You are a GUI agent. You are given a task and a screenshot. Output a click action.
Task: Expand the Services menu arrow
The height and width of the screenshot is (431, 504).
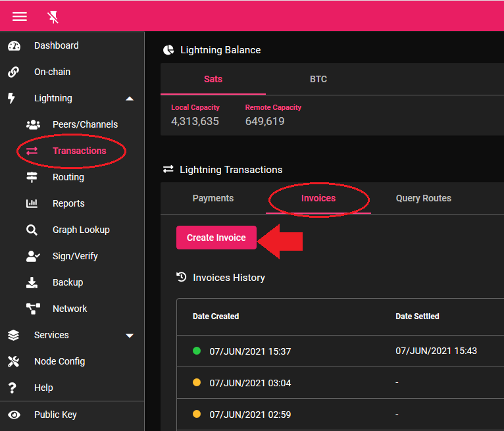point(130,336)
